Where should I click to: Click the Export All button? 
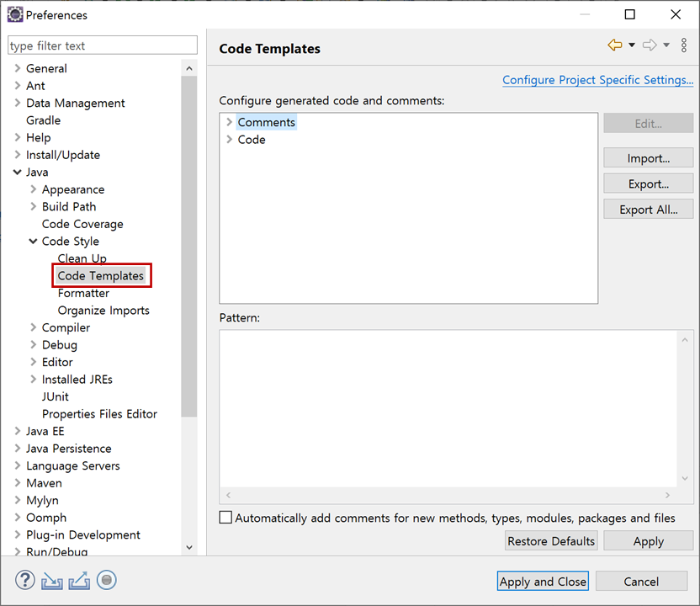[x=648, y=209]
